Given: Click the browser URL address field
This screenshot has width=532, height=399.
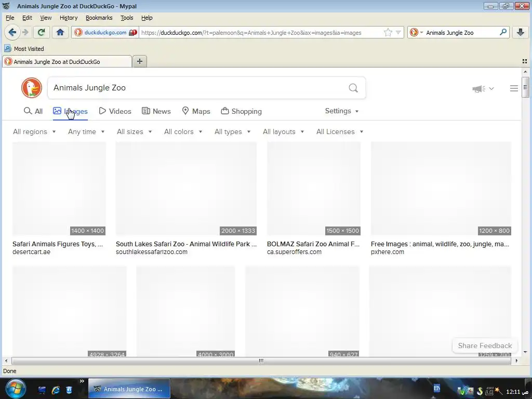Looking at the screenshot, I should coord(261,33).
